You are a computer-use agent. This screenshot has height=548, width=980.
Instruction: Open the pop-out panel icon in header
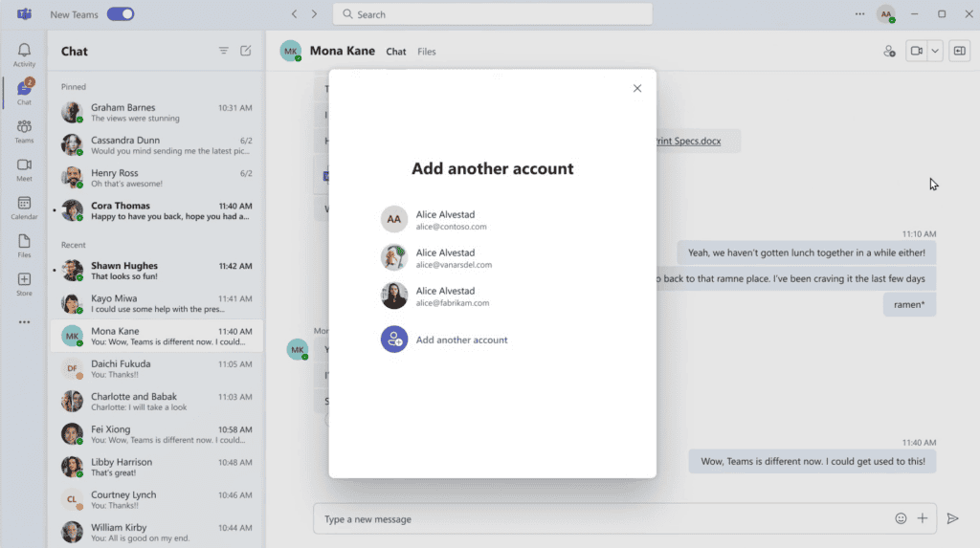(x=959, y=52)
